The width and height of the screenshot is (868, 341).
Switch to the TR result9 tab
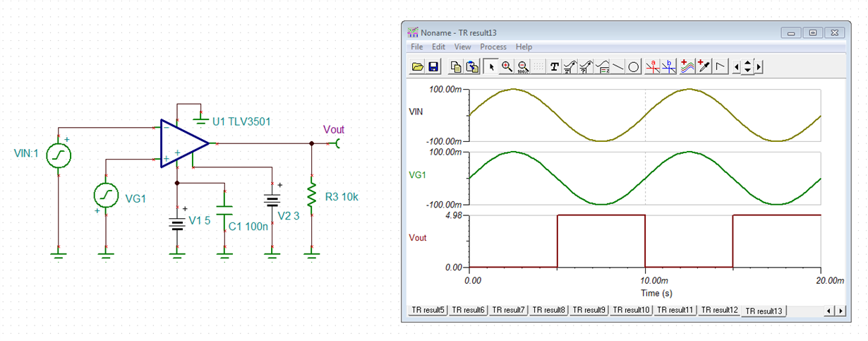tap(589, 310)
